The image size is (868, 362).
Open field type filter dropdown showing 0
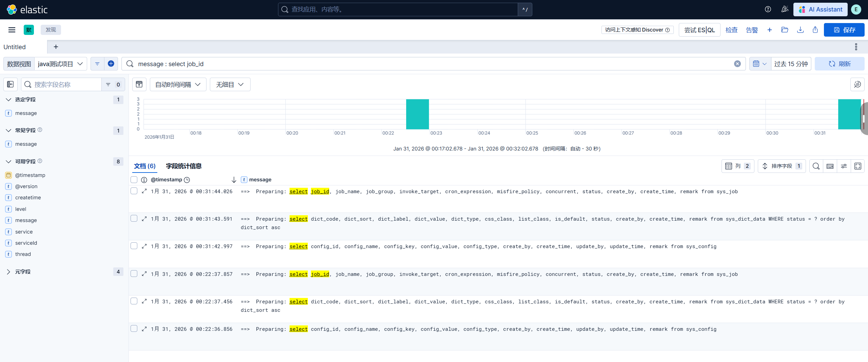[x=113, y=84]
